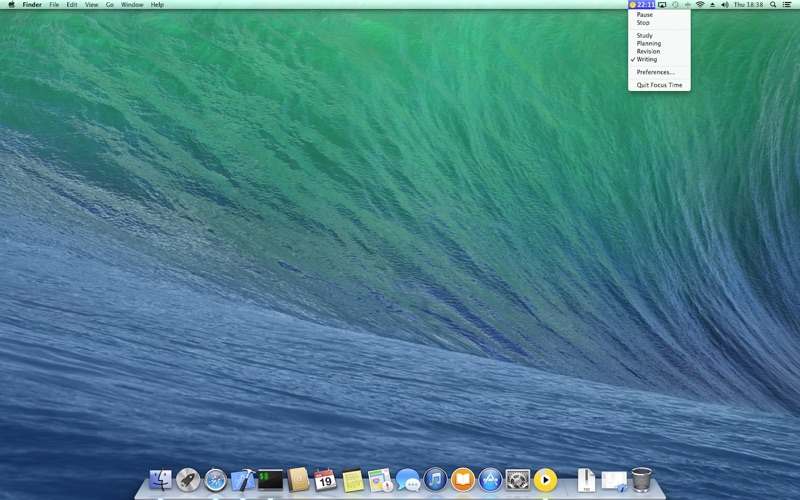Open Spotlight search magnifier
The height and width of the screenshot is (500, 800).
773,5
